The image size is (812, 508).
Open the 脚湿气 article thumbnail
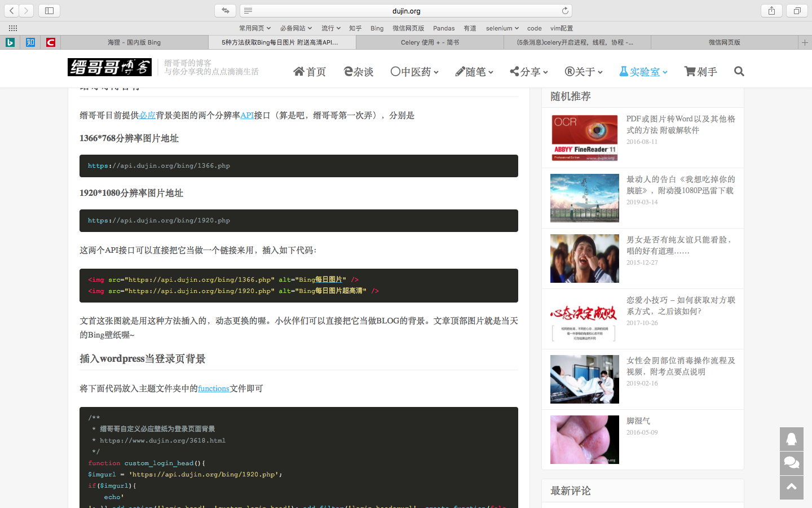click(x=585, y=440)
